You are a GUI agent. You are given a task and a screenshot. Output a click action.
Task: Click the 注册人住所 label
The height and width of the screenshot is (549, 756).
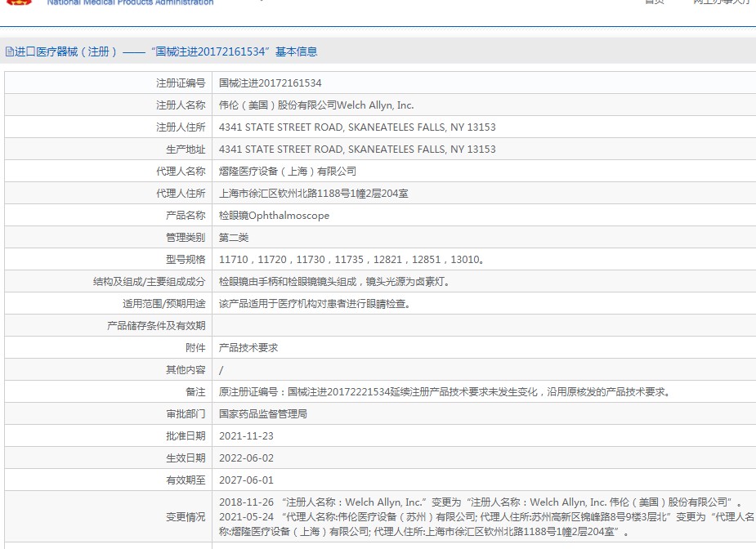(x=181, y=127)
